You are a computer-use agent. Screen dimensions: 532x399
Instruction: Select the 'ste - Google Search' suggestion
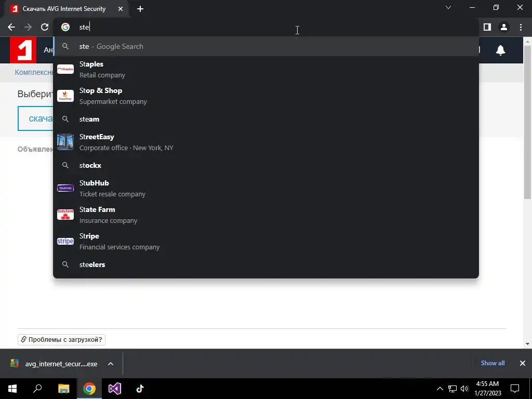pyautogui.click(x=266, y=46)
